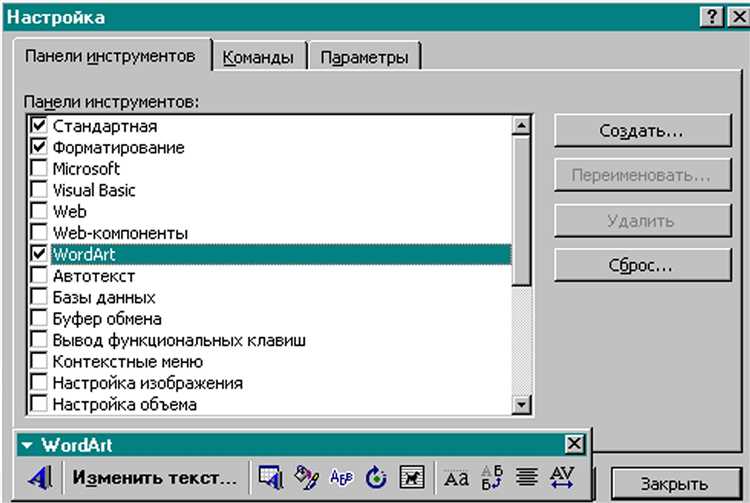Select the Контекстные меню entry text
The image size is (750, 503).
[x=128, y=361]
